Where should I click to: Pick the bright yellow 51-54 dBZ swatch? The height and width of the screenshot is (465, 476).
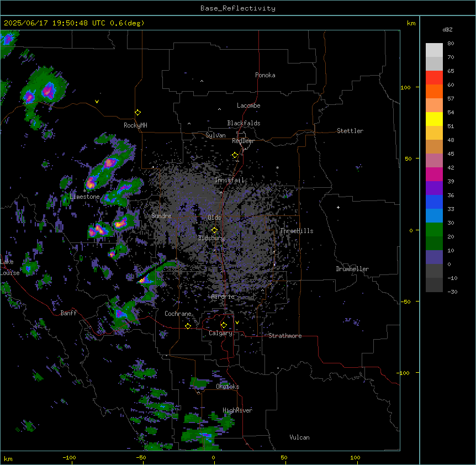tap(434, 119)
